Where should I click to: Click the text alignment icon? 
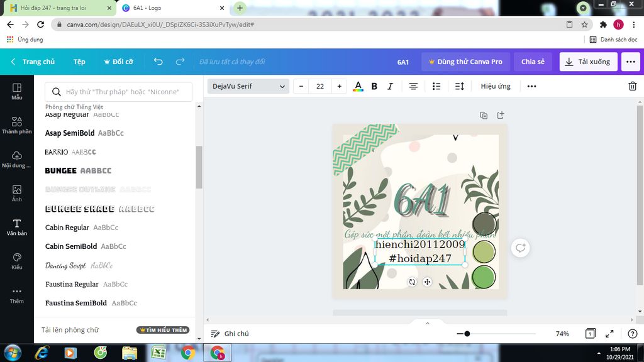click(x=413, y=86)
